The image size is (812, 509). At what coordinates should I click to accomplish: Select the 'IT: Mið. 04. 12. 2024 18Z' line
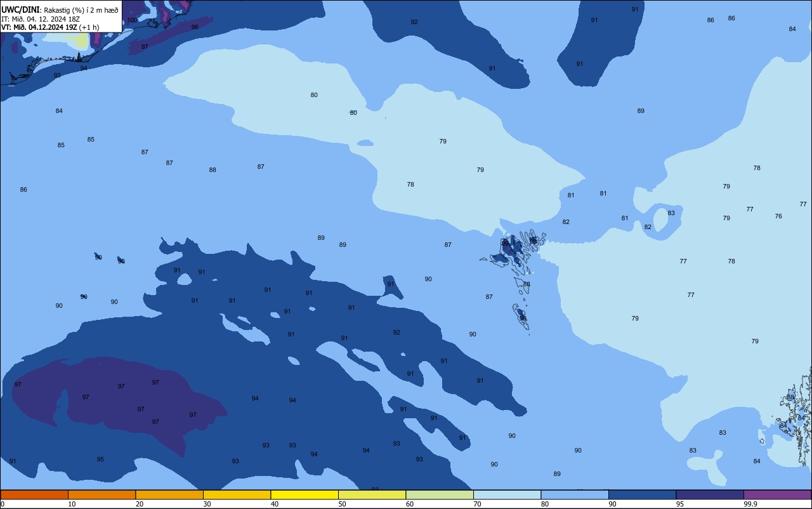click(40, 19)
